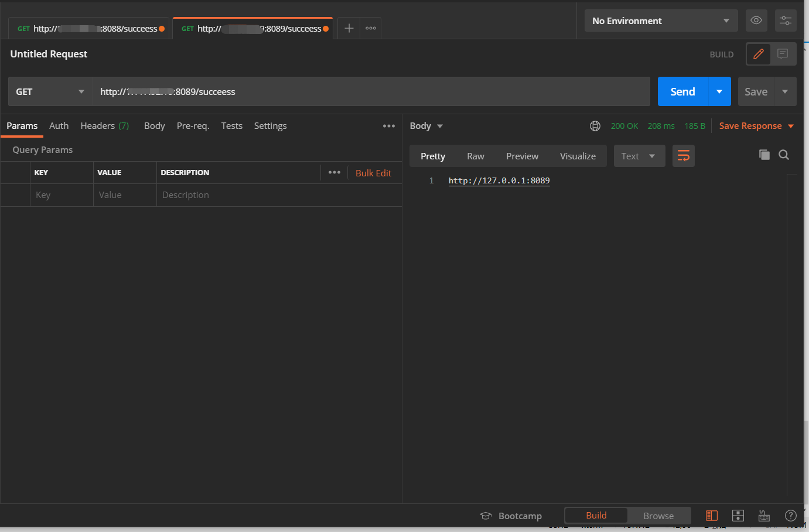Click the Bootcamp graduation cap icon
Image resolution: width=809 pixels, height=532 pixels.
point(486,516)
